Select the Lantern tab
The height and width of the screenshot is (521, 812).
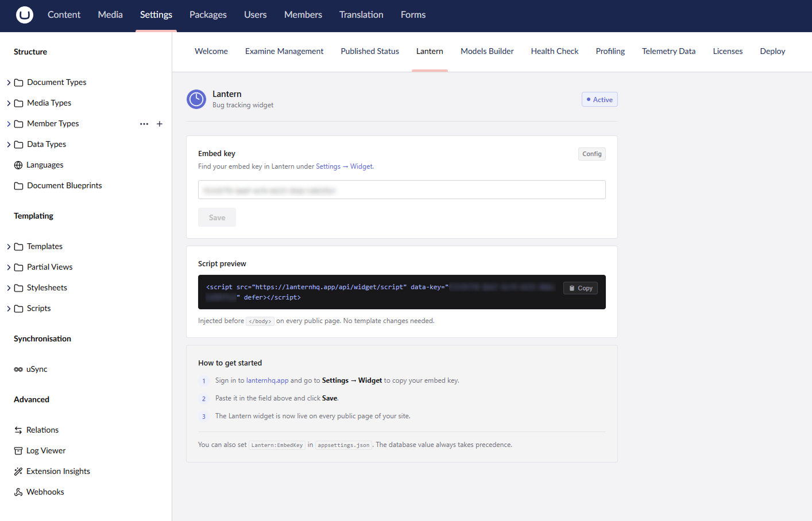point(430,52)
